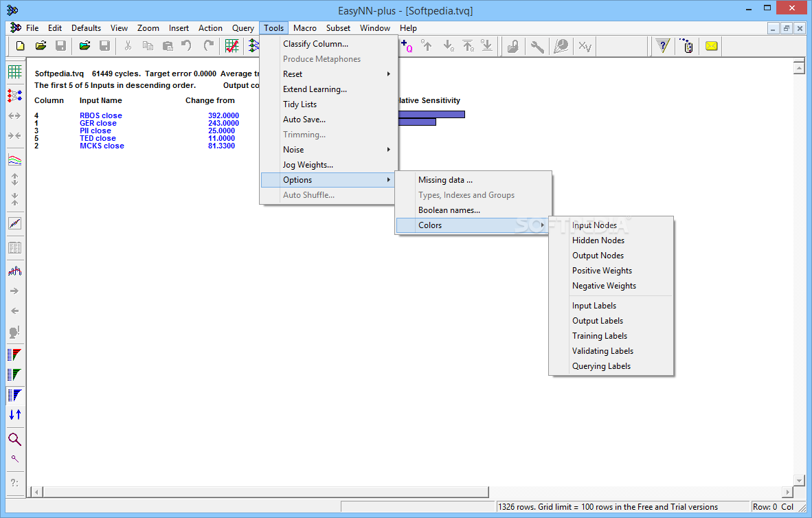Image resolution: width=812 pixels, height=518 pixels.
Task: Click the RBOS close input name
Action: 100,115
